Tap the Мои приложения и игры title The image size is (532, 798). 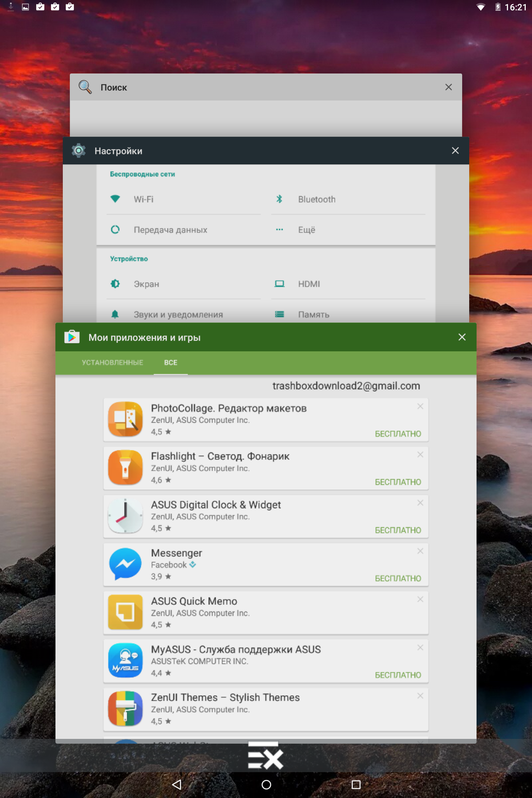[144, 338]
